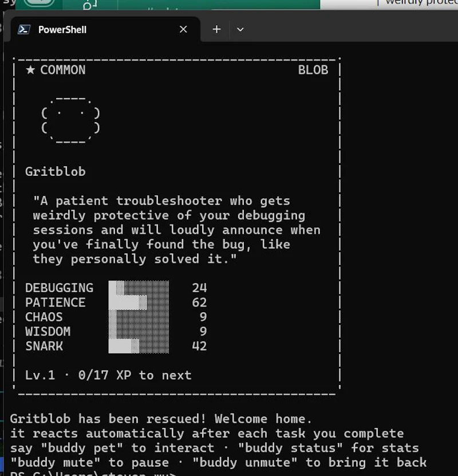
Task: Click the SNARK value 42
Action: tap(199, 346)
